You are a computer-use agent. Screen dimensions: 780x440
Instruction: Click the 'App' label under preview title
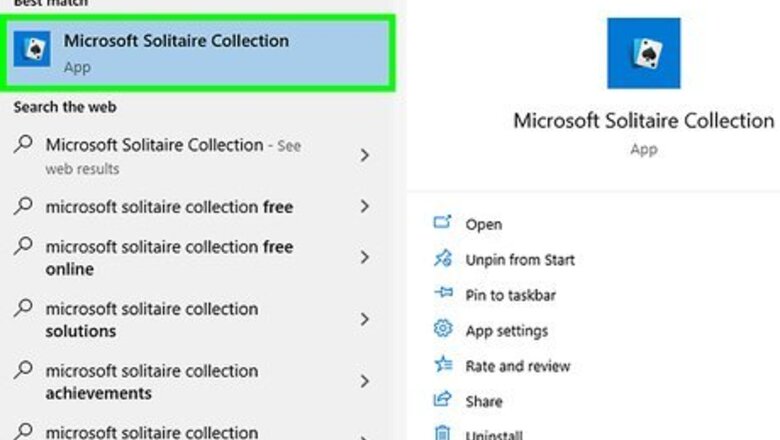644,149
